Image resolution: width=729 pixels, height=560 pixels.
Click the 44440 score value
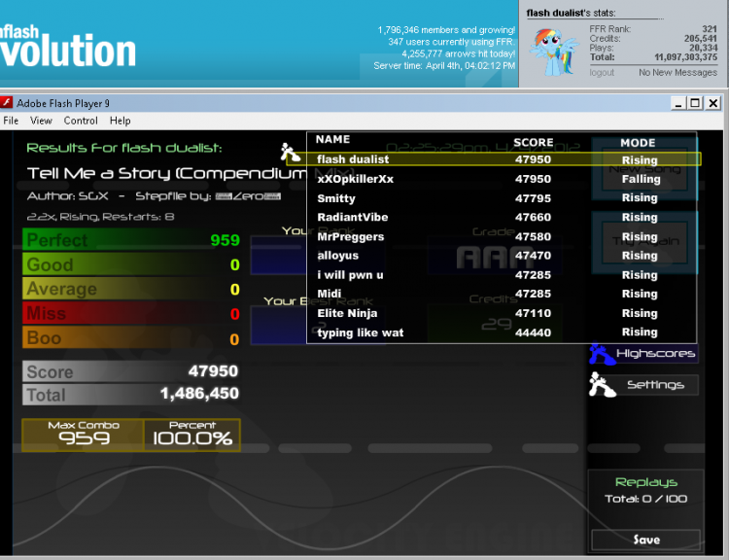[533, 332]
